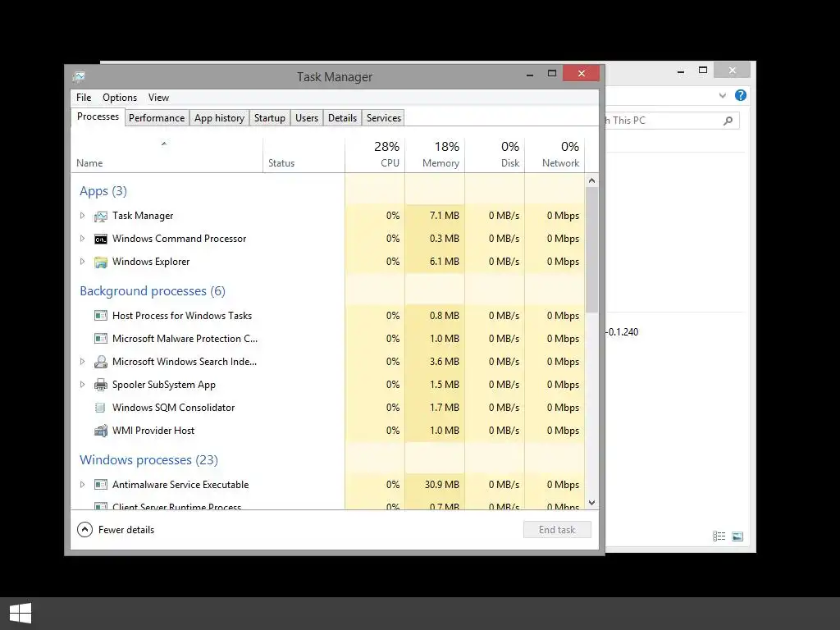Open the View menu

tap(158, 98)
